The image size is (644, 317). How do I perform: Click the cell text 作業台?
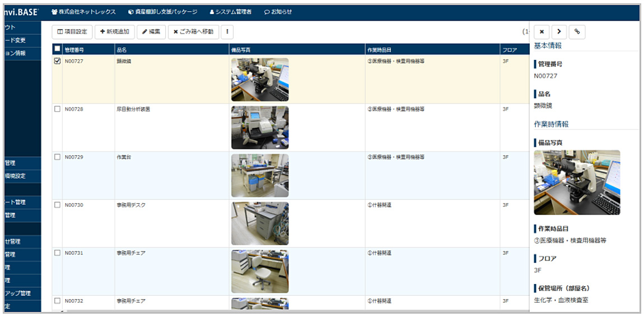pyautogui.click(x=124, y=157)
